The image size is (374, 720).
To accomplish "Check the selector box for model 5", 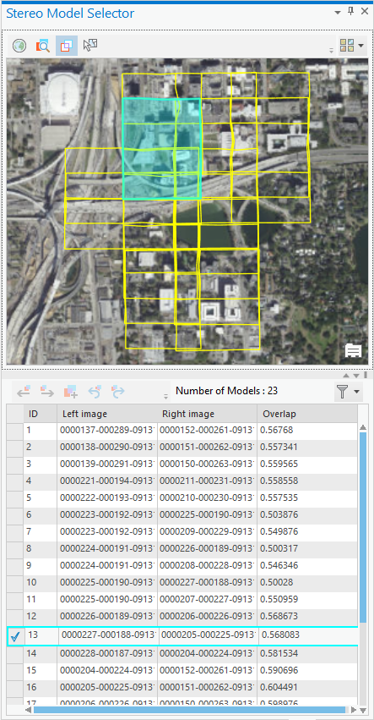I will pos(15,497).
